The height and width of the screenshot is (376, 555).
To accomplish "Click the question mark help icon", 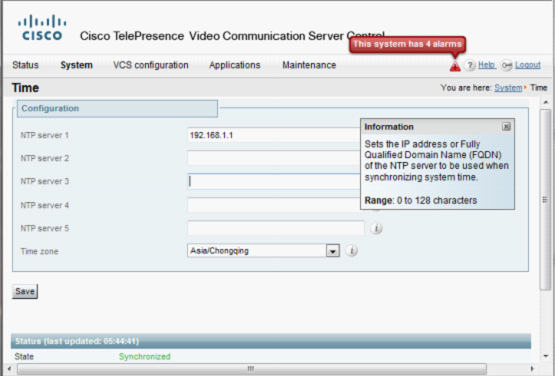I will coord(470,65).
